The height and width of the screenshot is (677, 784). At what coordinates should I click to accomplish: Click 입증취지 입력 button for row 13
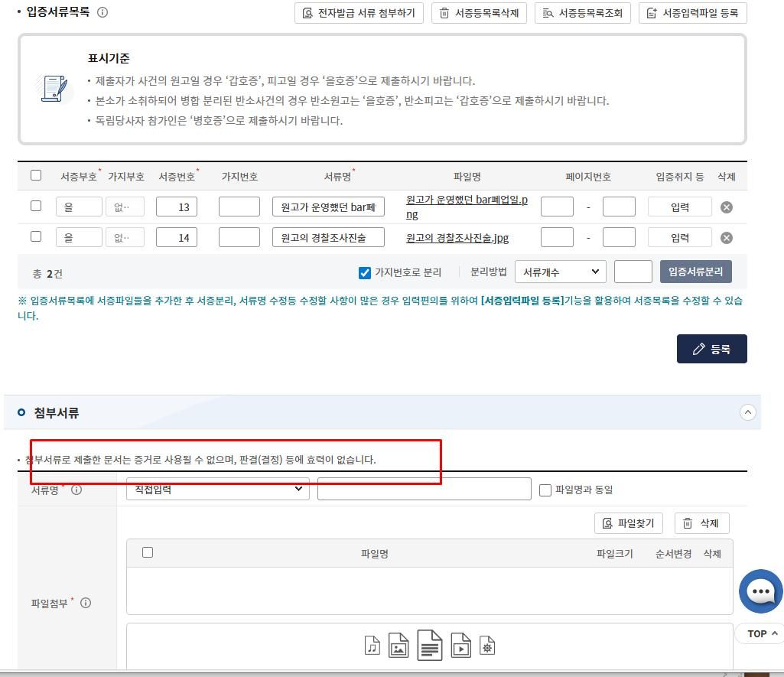679,207
